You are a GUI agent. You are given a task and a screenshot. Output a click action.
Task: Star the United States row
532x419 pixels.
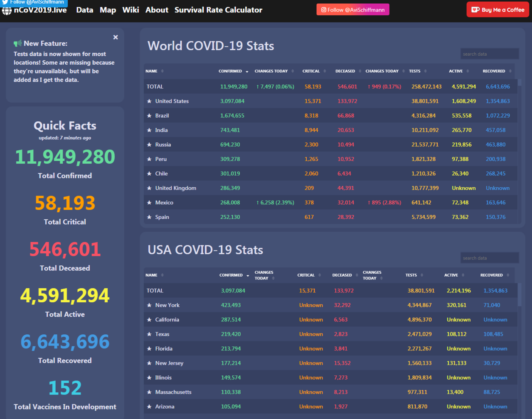point(149,101)
